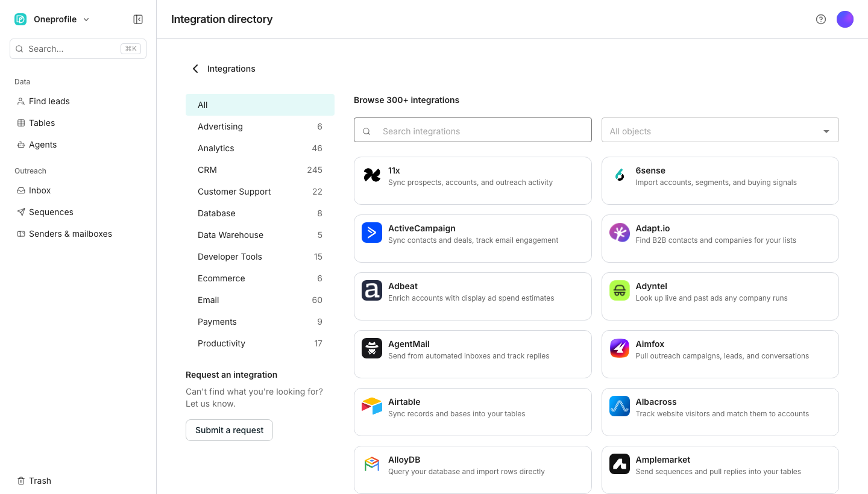This screenshot has width=868, height=494.
Task: Click the ActiveCampaign logo icon
Action: (x=372, y=233)
